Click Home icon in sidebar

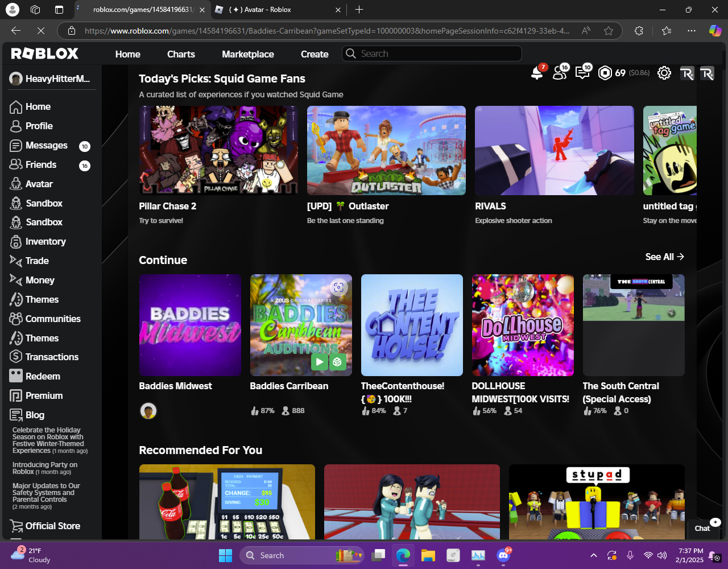coord(16,107)
